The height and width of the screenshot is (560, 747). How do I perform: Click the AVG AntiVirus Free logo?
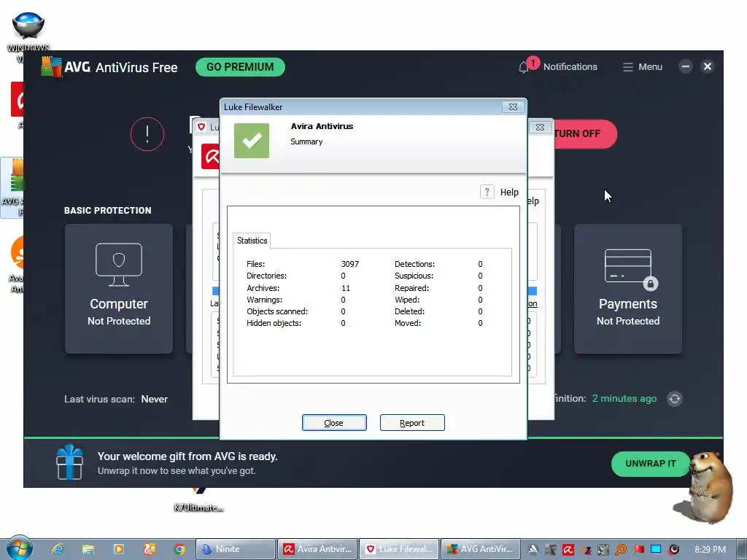pos(109,67)
